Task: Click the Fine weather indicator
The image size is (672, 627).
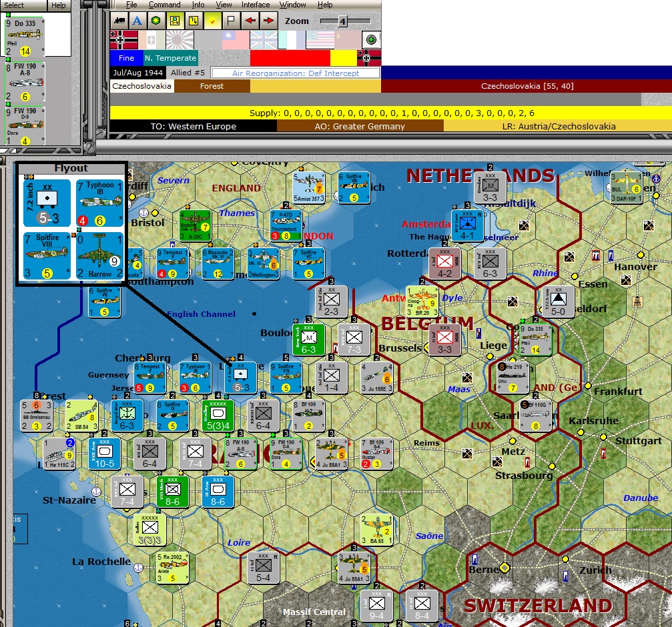Action: [x=126, y=58]
